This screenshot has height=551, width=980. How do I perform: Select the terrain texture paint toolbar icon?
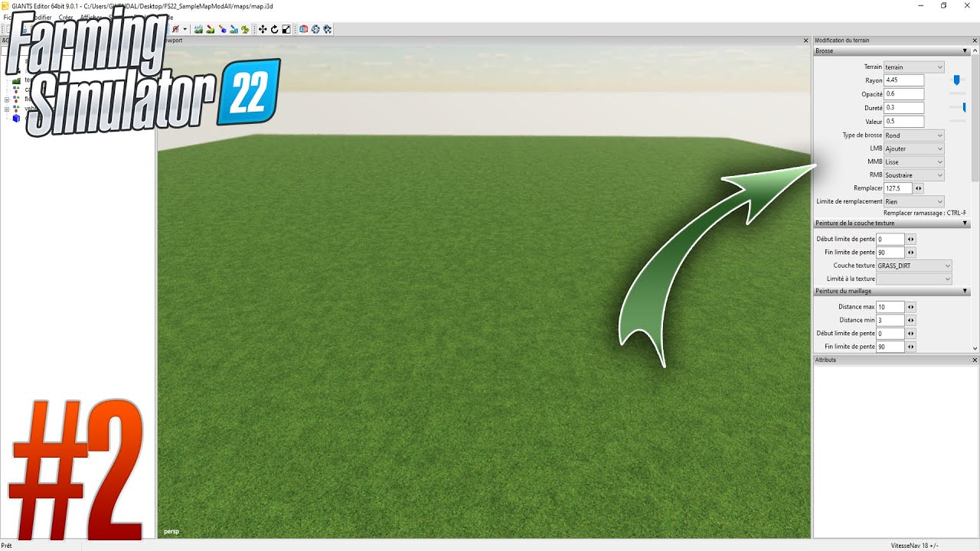[211, 29]
